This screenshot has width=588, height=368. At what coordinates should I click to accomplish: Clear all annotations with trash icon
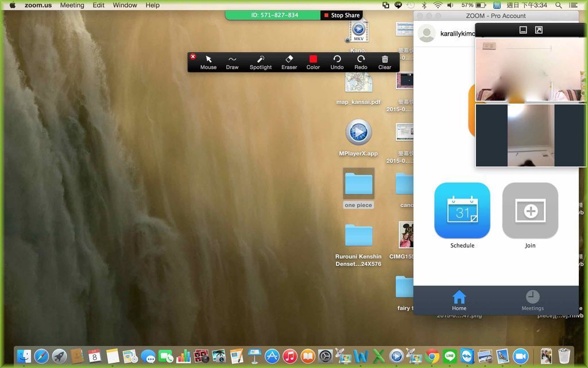[385, 62]
